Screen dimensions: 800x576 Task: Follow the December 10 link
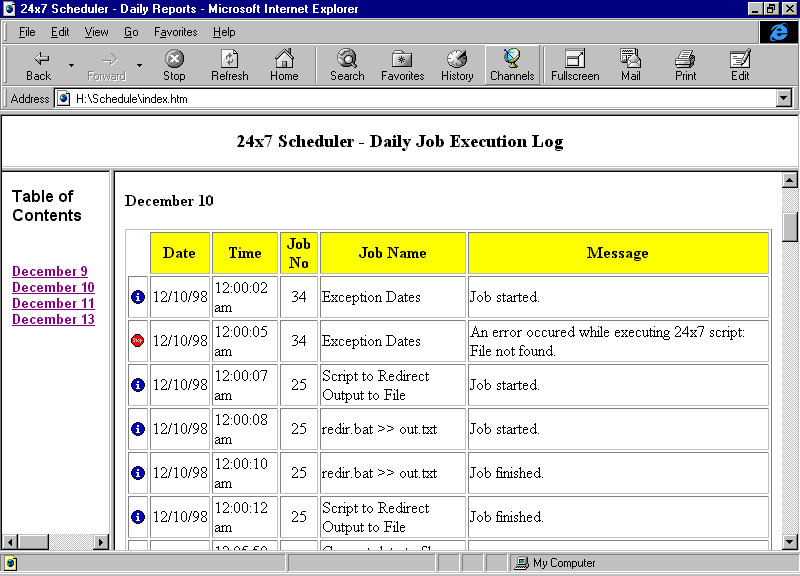[x=54, y=287]
